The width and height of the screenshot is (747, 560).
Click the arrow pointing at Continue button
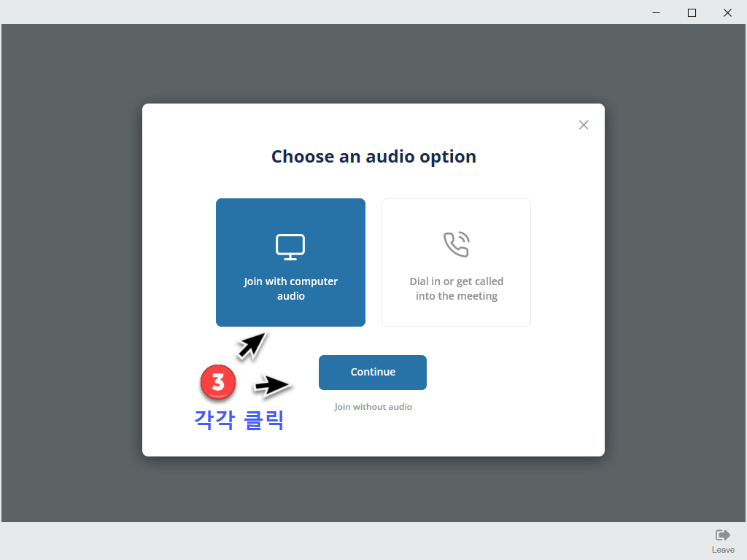tap(273, 386)
